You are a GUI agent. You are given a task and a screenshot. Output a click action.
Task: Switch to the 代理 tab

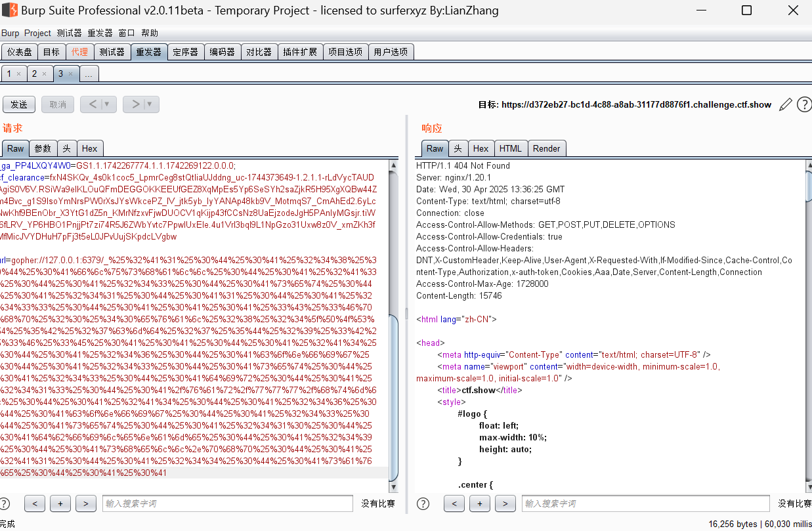(x=79, y=52)
